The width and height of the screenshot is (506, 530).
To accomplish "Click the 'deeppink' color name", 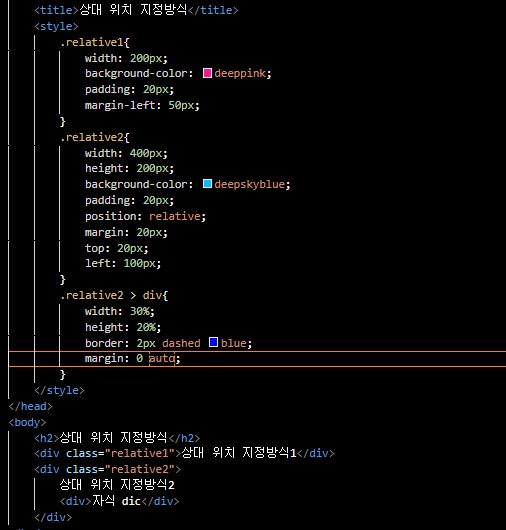I will (x=240, y=73).
